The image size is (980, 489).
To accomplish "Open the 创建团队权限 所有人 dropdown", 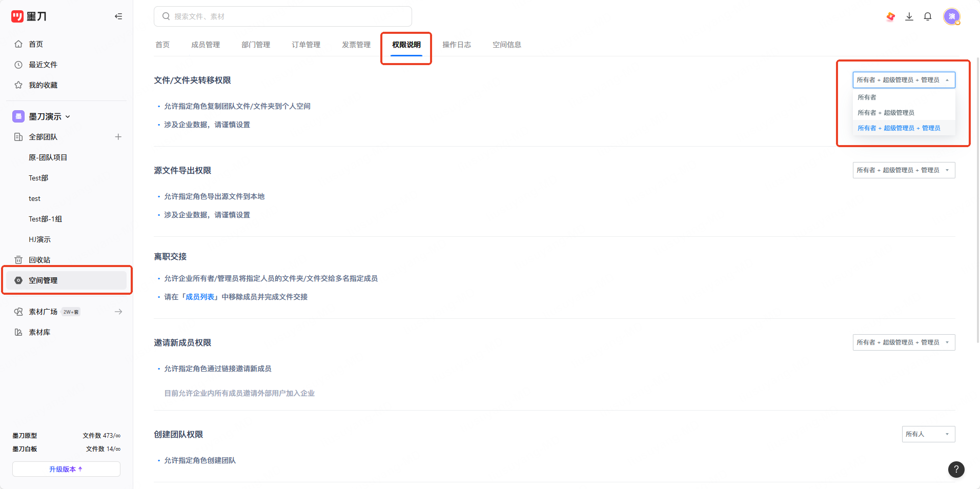I will click(x=928, y=434).
